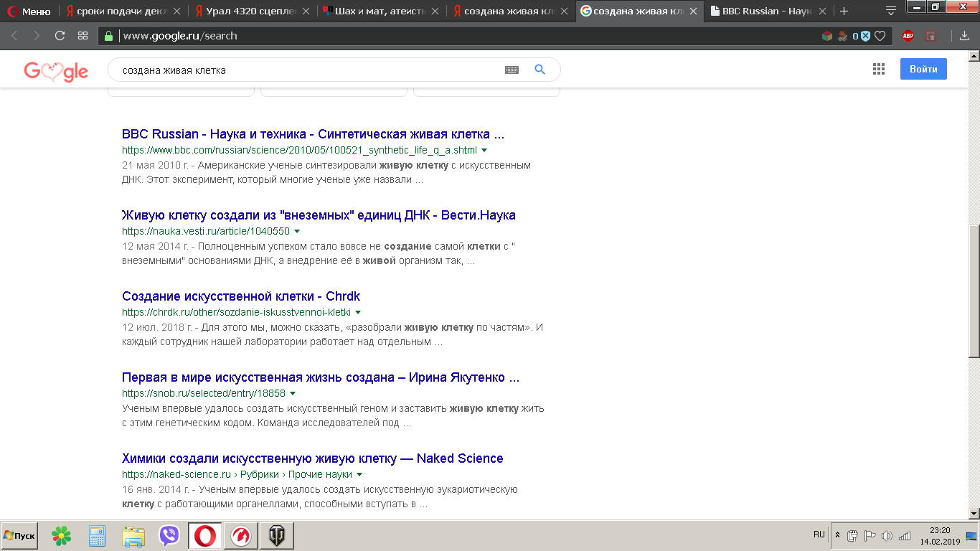Expand the dropdown arrow next to snob.ru URL
980x551 pixels.
[293, 394]
